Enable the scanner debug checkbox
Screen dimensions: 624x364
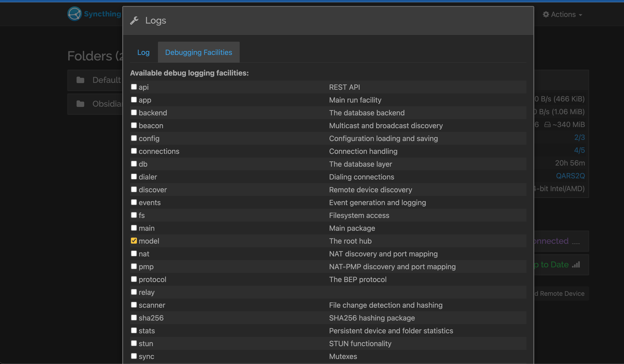pyautogui.click(x=134, y=305)
